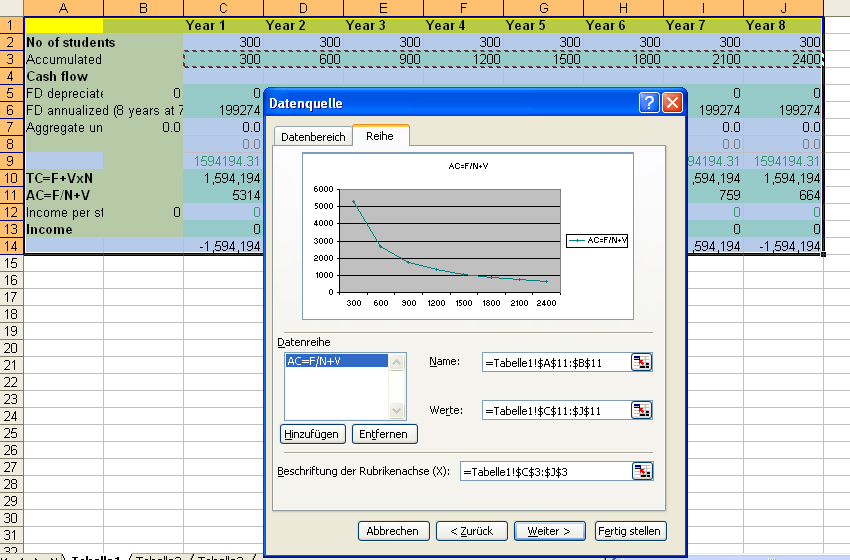
Task: Select column header B
Action: tap(143, 8)
